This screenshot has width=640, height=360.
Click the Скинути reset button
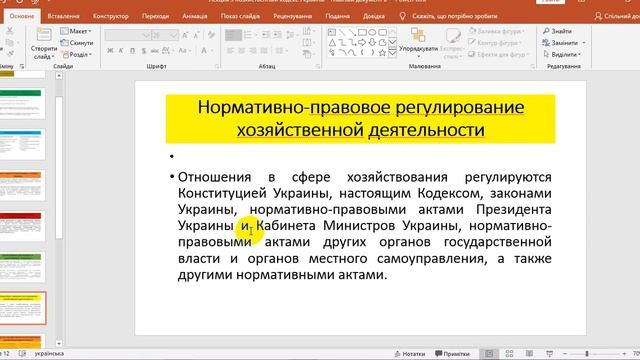(77, 42)
